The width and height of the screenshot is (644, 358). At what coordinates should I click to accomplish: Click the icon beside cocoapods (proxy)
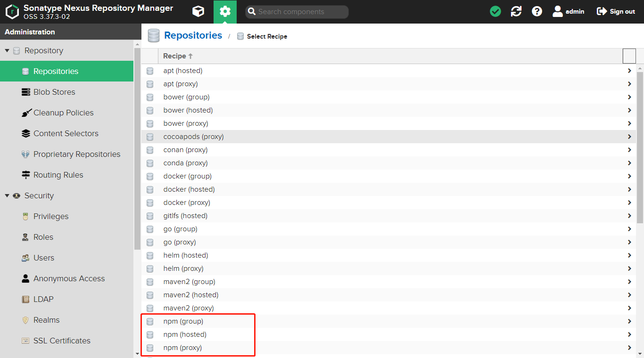click(150, 137)
